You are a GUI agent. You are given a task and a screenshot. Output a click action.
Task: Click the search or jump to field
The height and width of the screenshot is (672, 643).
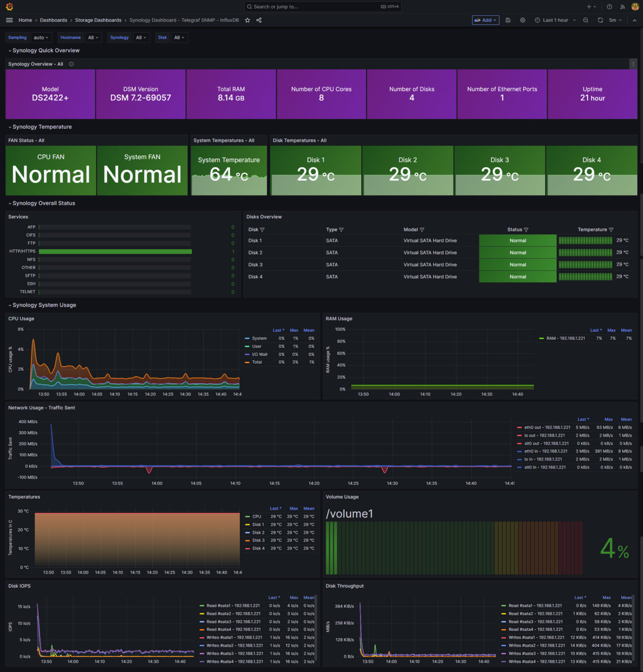322,7
